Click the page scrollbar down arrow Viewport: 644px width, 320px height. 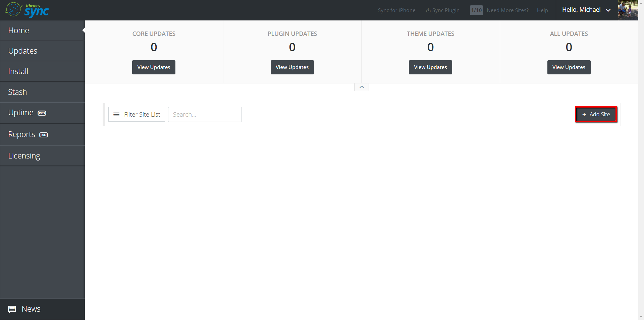[641, 317]
